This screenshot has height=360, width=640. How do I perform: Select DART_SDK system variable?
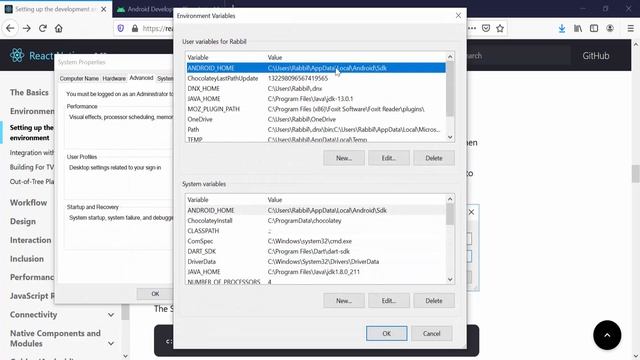point(316,251)
